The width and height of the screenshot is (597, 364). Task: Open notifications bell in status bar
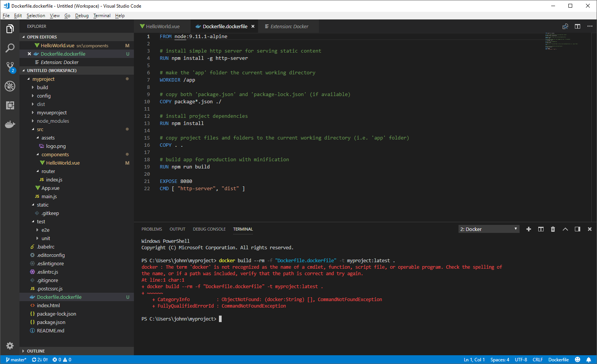click(x=589, y=360)
